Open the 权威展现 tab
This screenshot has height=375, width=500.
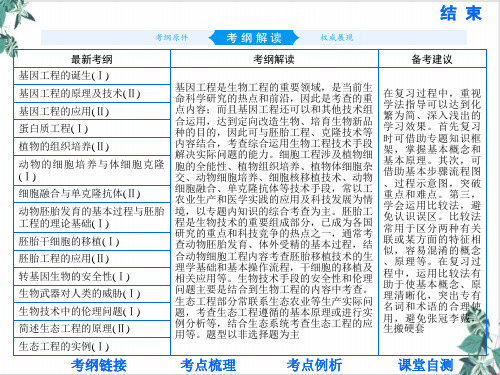(337, 37)
